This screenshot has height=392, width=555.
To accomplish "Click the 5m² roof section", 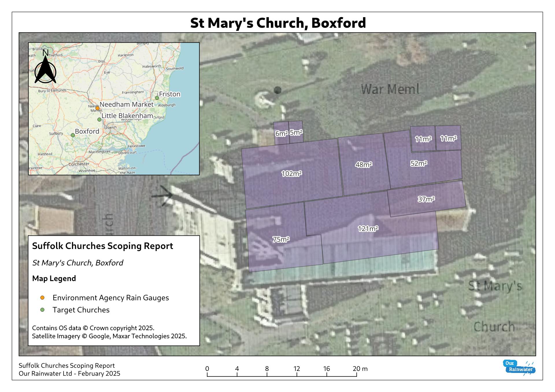I will pos(296,132).
